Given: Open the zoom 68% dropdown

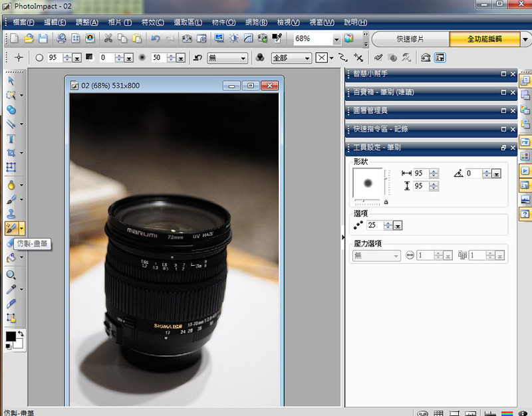Looking at the screenshot, I should coord(336,39).
